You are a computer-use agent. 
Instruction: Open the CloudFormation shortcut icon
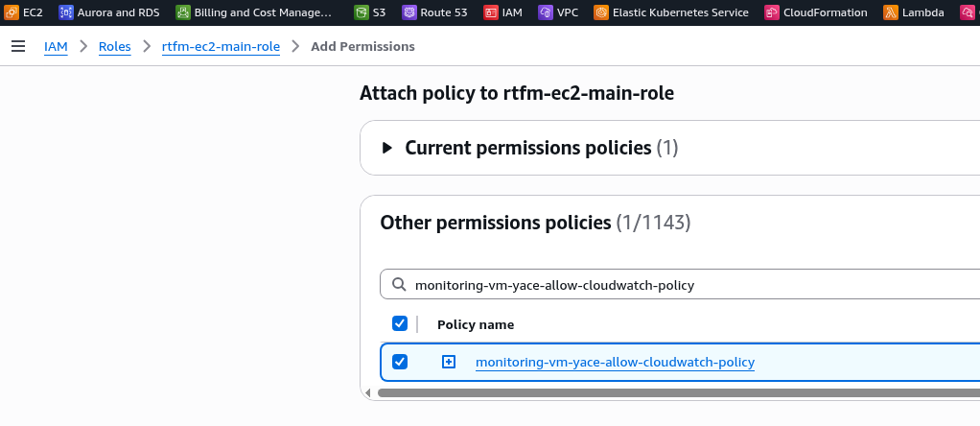pos(772,12)
